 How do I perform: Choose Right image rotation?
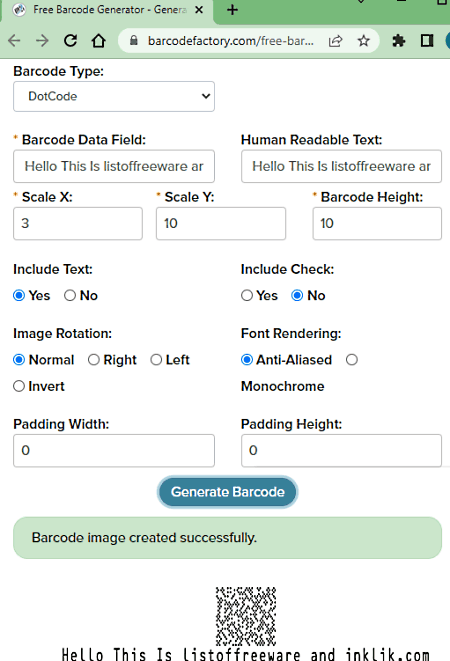[94, 360]
